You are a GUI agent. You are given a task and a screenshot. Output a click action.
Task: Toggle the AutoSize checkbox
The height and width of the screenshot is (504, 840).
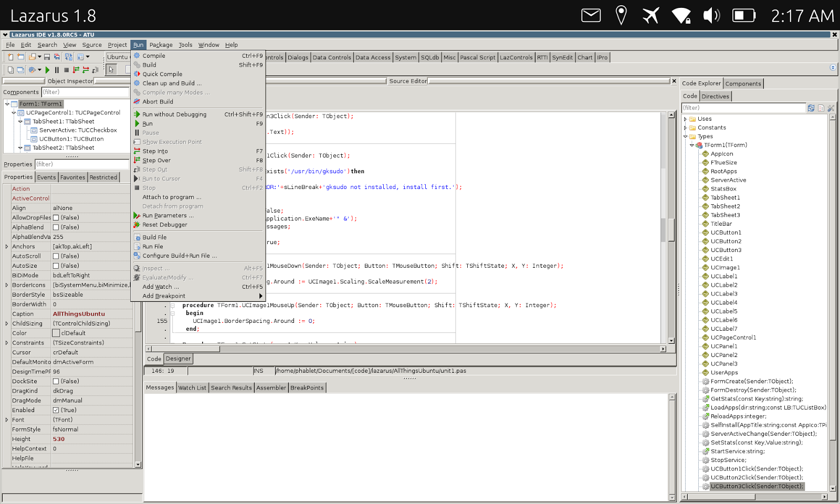(56, 266)
